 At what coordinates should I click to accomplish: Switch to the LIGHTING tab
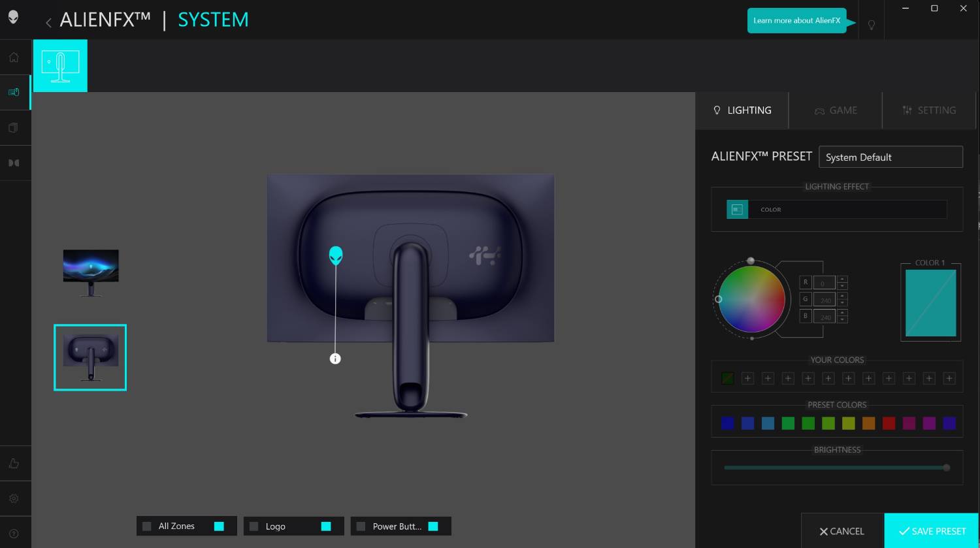(x=742, y=110)
